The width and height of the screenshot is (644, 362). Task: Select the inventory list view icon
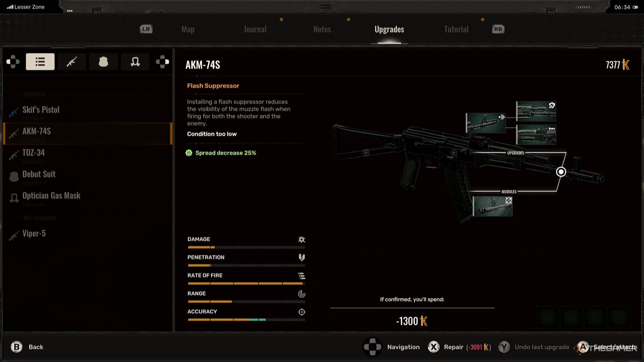pos(40,62)
